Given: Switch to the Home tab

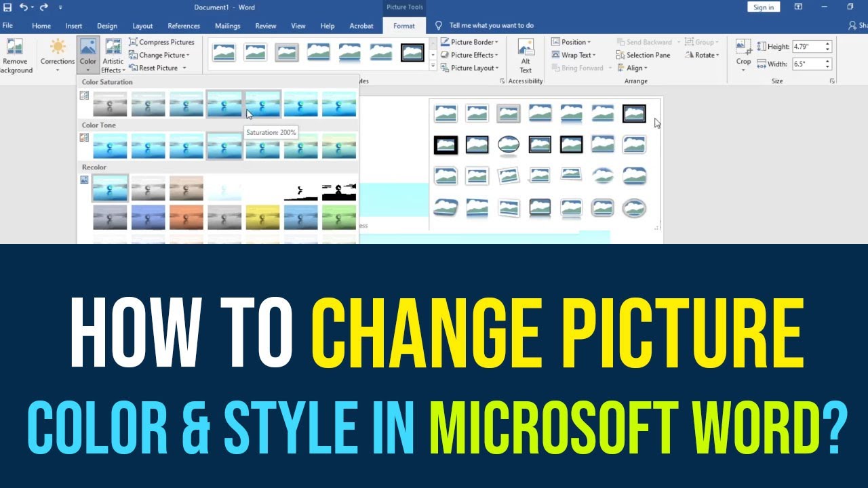Looking at the screenshot, I should [x=41, y=26].
